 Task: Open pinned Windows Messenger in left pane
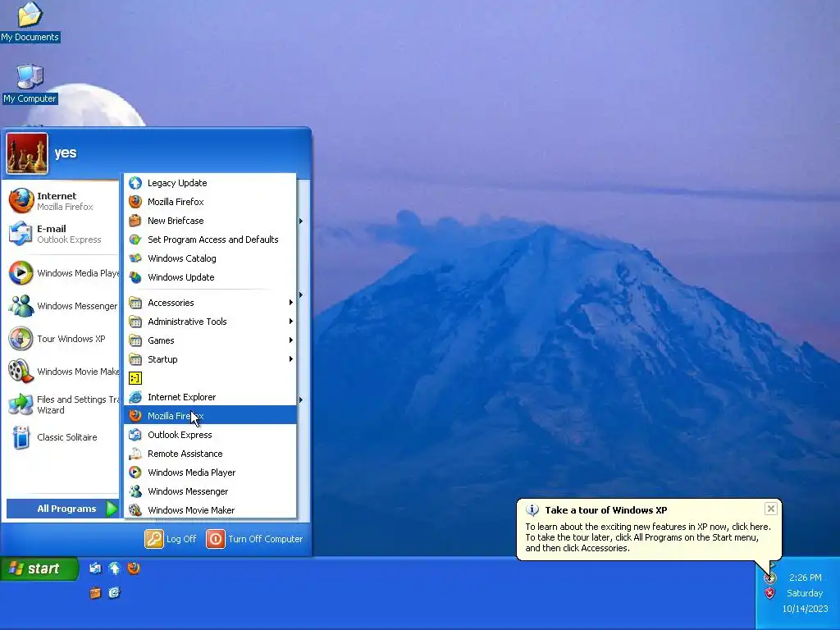click(x=62, y=306)
